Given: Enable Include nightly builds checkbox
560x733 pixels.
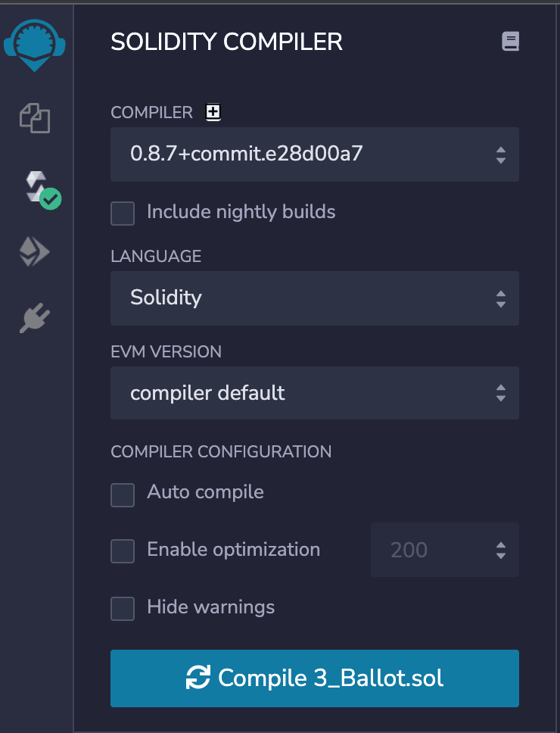Looking at the screenshot, I should click(123, 214).
